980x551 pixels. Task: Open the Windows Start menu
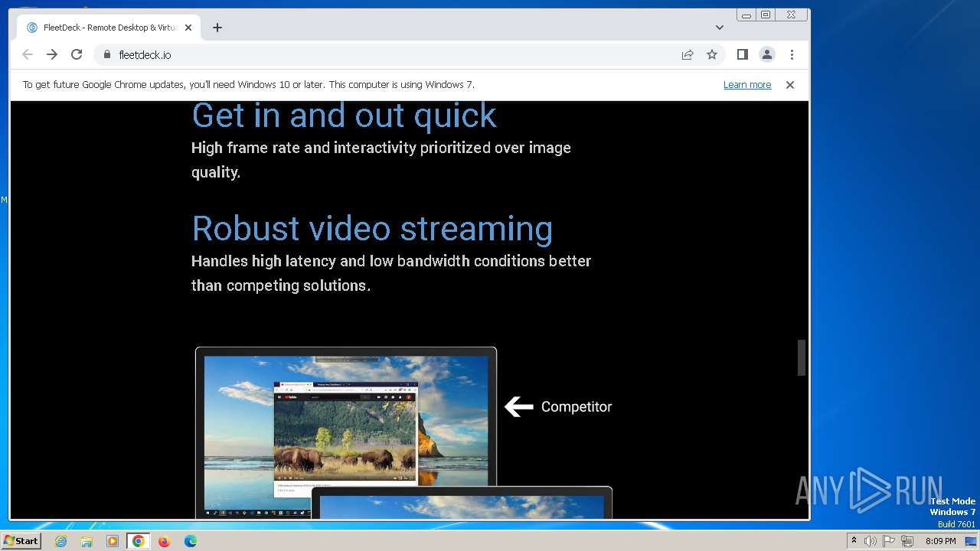[x=21, y=541]
